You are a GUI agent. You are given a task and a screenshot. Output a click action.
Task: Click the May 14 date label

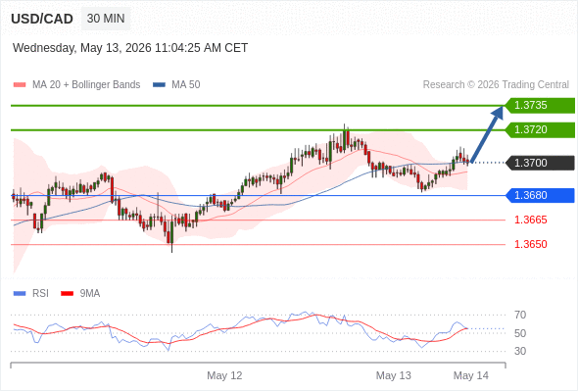[471, 375]
